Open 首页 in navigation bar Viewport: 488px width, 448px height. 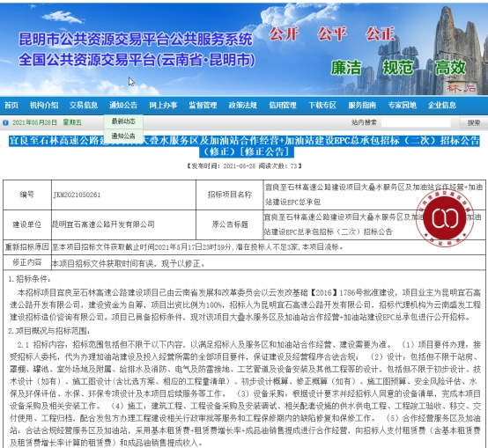click(x=11, y=105)
